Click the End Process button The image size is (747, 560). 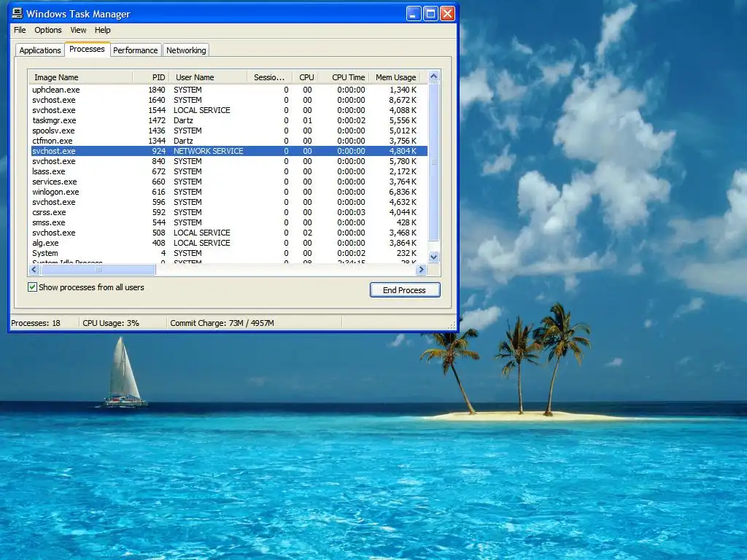[405, 290]
